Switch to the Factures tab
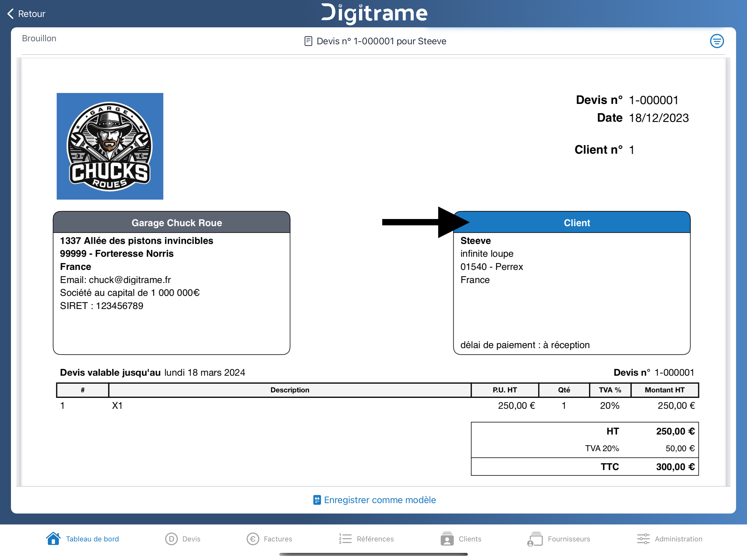Viewport: 747px width, 560px height. tap(269, 539)
